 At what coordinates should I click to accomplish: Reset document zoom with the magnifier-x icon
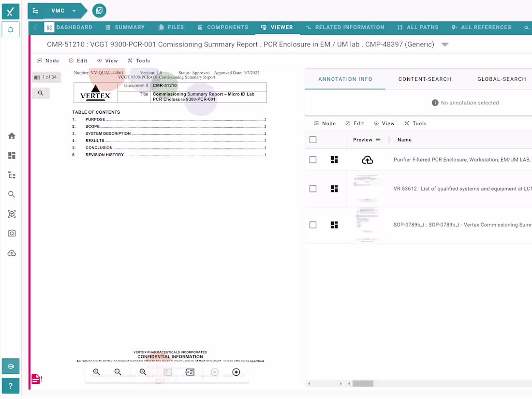[x=143, y=372]
